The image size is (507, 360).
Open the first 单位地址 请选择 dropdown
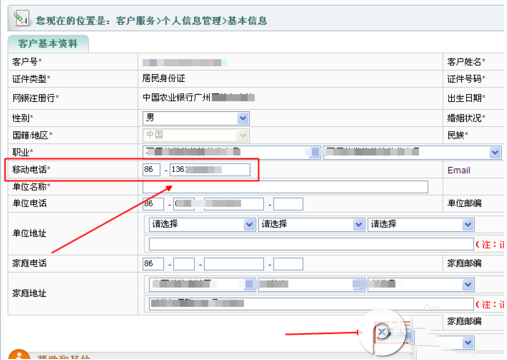pyautogui.click(x=202, y=224)
